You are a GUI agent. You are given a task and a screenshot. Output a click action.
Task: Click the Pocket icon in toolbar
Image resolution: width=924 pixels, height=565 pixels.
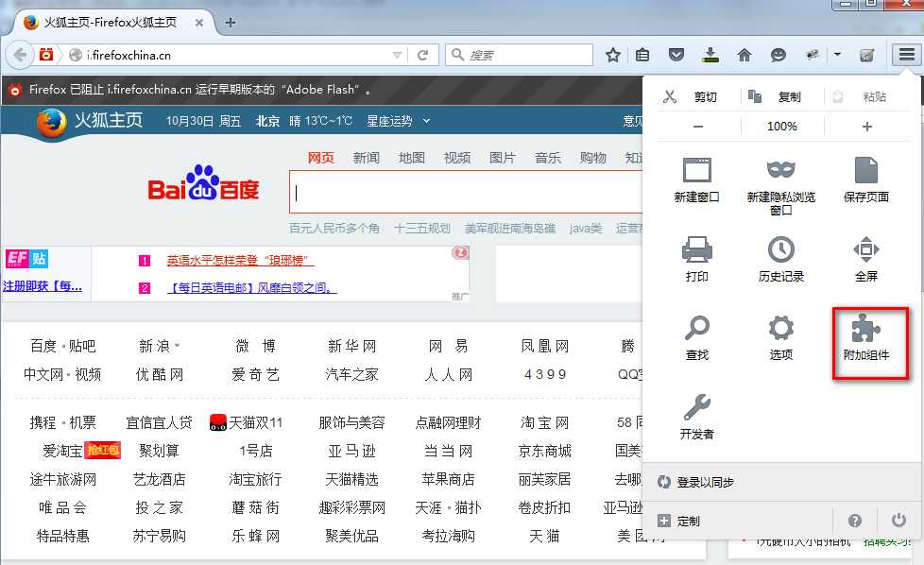(676, 55)
